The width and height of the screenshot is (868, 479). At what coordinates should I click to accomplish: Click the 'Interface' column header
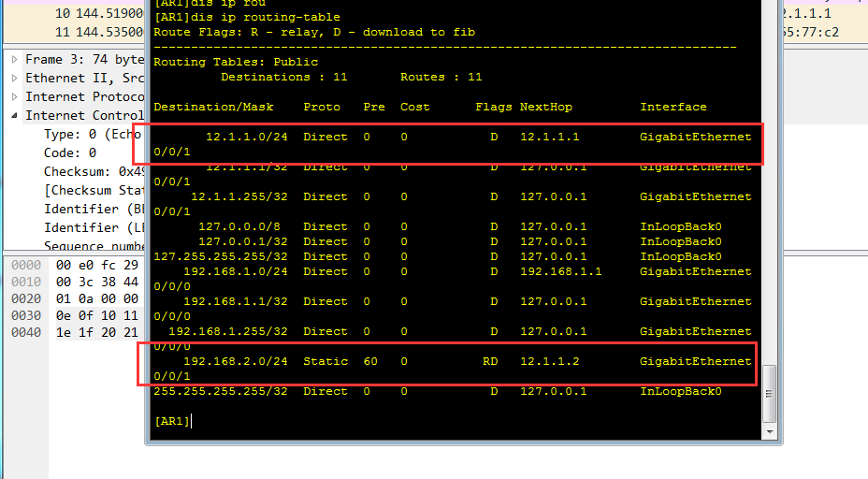coord(673,107)
